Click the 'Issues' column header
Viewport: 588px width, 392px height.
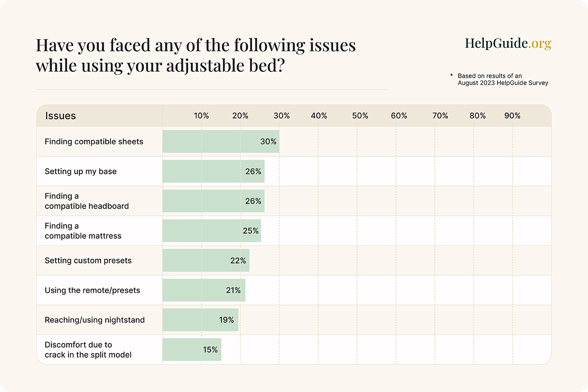click(x=61, y=116)
